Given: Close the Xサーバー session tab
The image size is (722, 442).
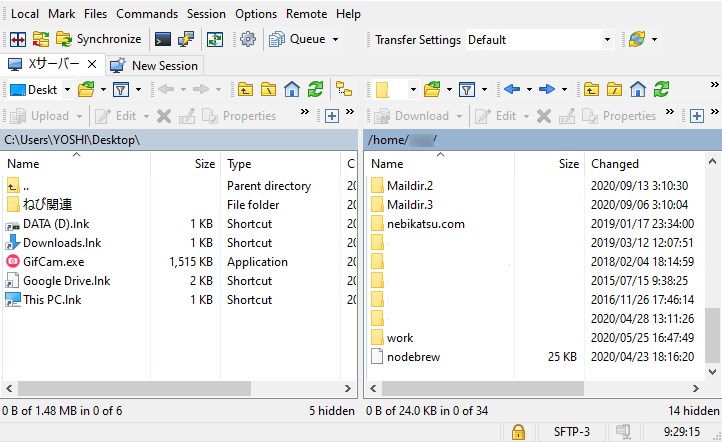Looking at the screenshot, I should [92, 64].
